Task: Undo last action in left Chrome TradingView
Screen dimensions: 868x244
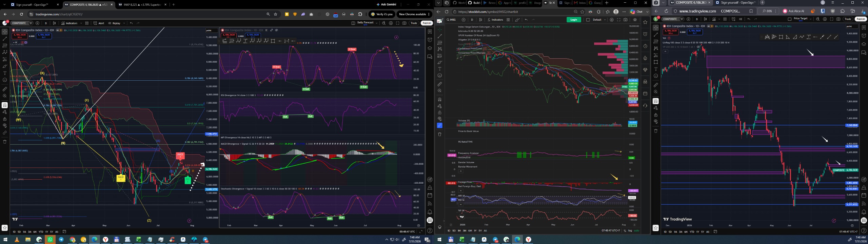Action: [x=131, y=23]
